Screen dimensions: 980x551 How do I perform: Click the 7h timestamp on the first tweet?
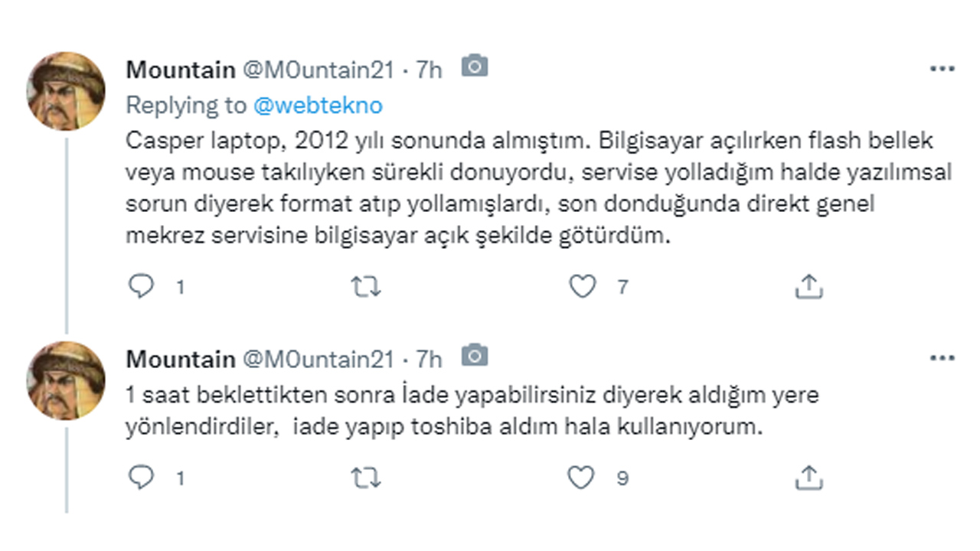point(430,69)
